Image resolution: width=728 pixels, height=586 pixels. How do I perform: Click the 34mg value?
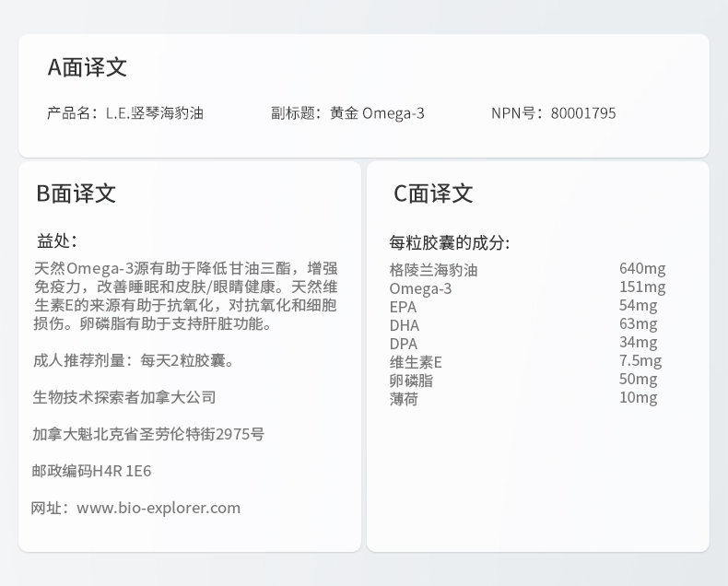click(639, 342)
